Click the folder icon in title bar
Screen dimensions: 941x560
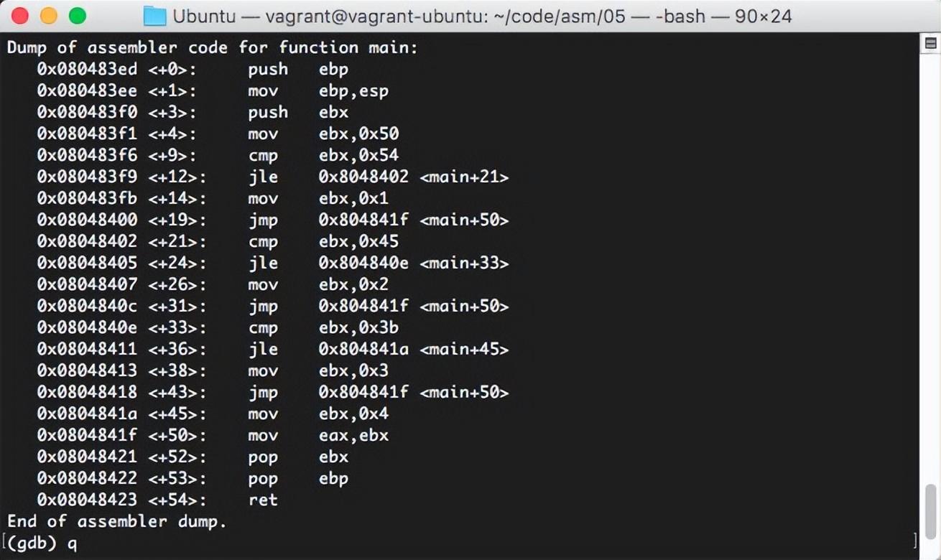(x=154, y=16)
